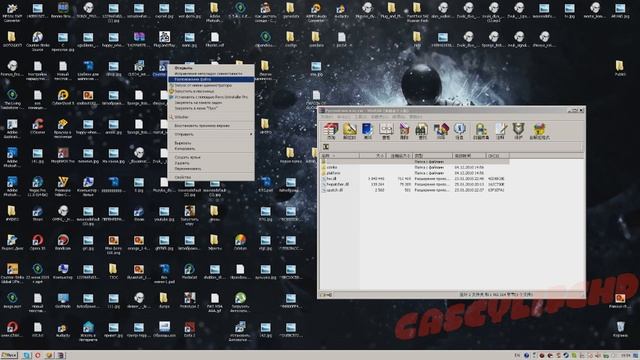This screenshot has height=360, width=640.
Task: Choose Восстановить прежнюю версию in context menu
Action: click(211, 126)
